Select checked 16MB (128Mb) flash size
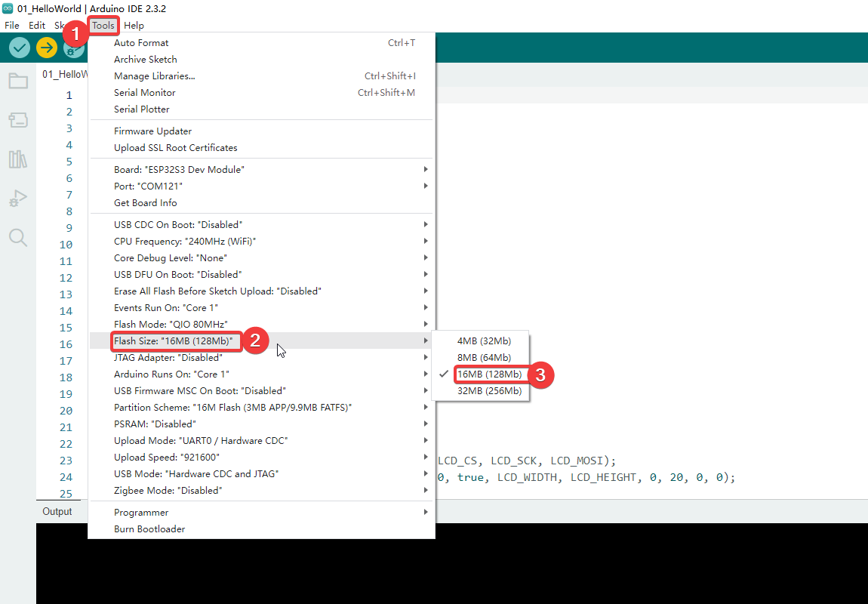Screen dimensions: 868x604 point(481,374)
